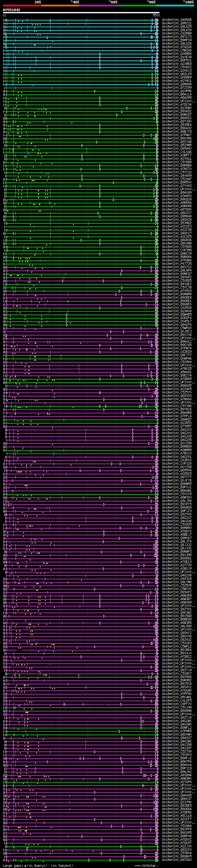Select the UniRef100_B9TAC6 label

177,409
